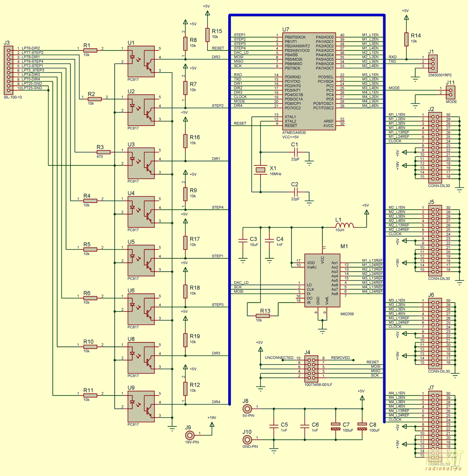468x476 pixels.
Task: Click the L1 10uH inductor symbol
Action: pyautogui.click(x=344, y=226)
